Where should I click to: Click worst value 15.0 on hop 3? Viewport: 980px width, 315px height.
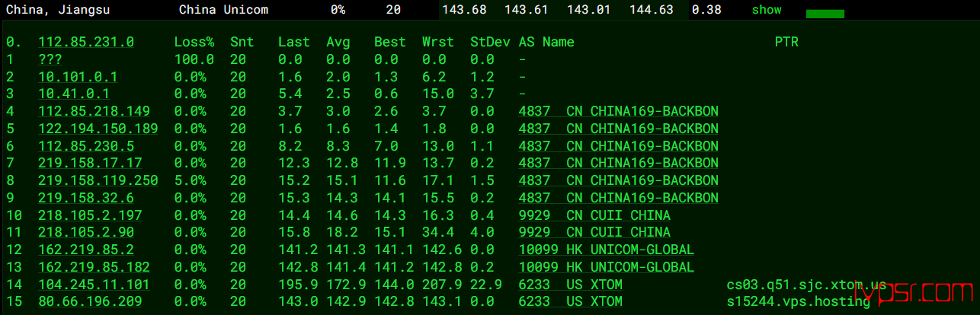[438, 94]
